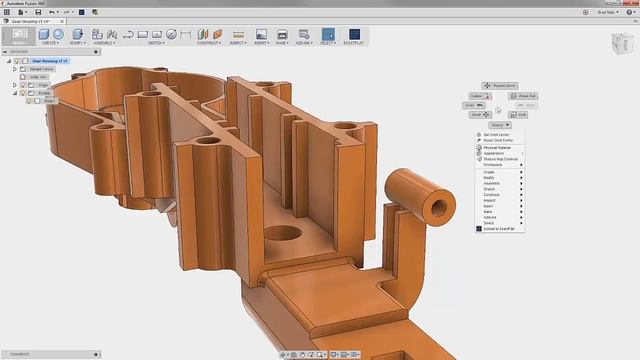Click the Undo arrow in quick access bar
The height and width of the screenshot is (360, 640).
51,12
